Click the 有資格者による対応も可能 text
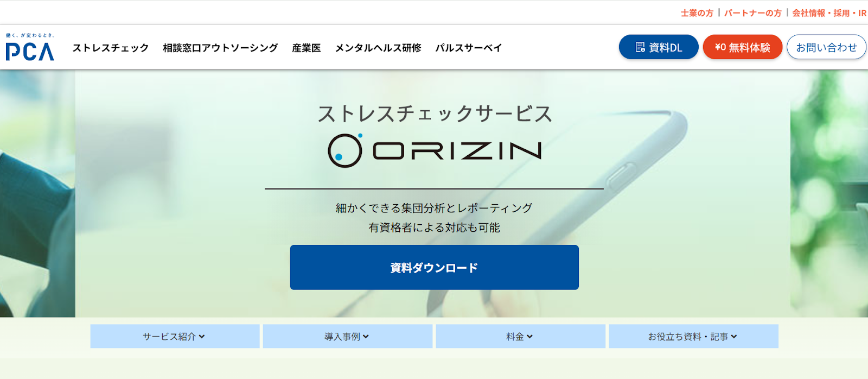 (x=434, y=228)
